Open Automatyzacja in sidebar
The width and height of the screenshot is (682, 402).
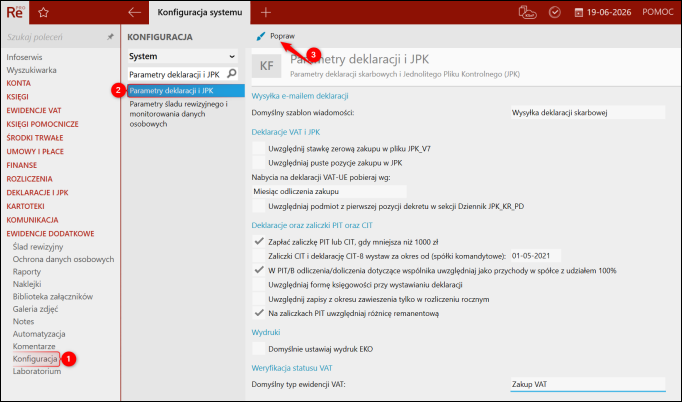tap(39, 334)
